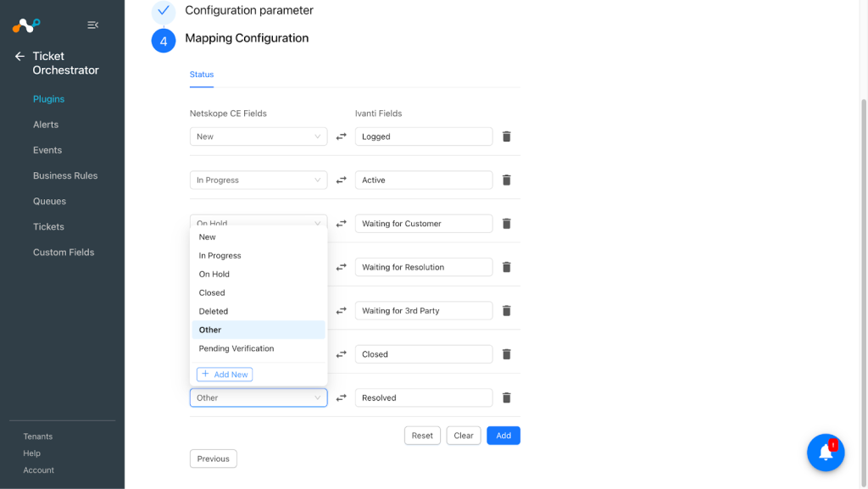Delete the Resolved mapping row
Image resolution: width=868 pixels, height=489 pixels.
507,397
